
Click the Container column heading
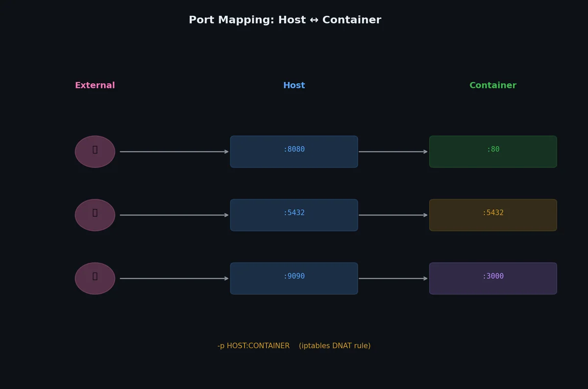click(493, 85)
